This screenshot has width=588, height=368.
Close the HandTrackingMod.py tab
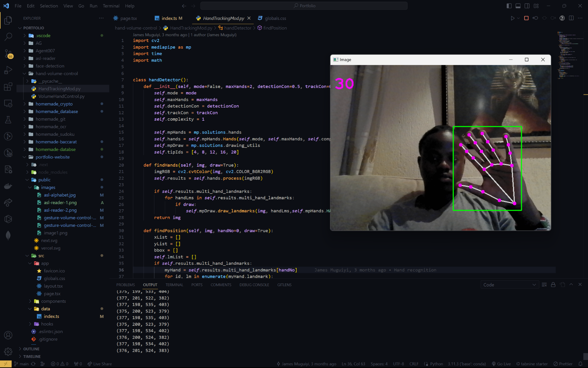point(249,18)
